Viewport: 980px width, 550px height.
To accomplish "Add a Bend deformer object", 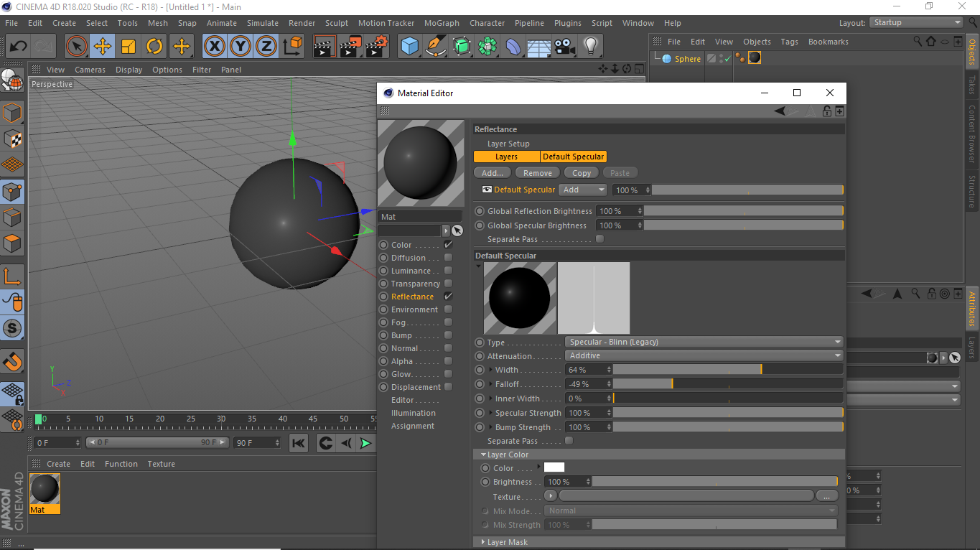I will click(x=513, y=47).
